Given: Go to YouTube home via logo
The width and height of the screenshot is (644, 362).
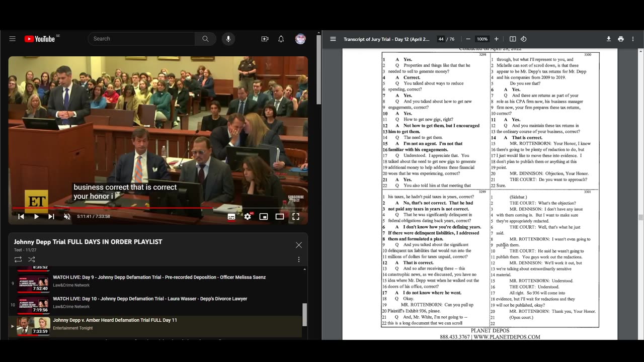Looking at the screenshot, I should (40, 39).
